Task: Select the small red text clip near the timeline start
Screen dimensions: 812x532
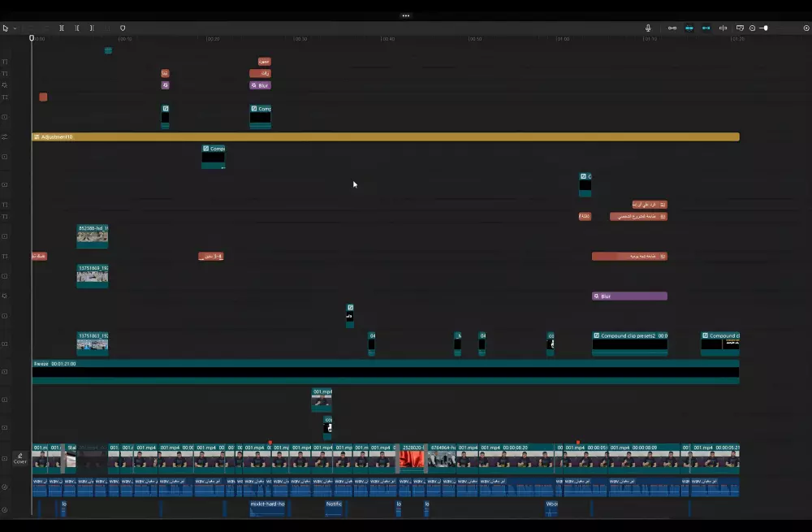Action: [44, 97]
